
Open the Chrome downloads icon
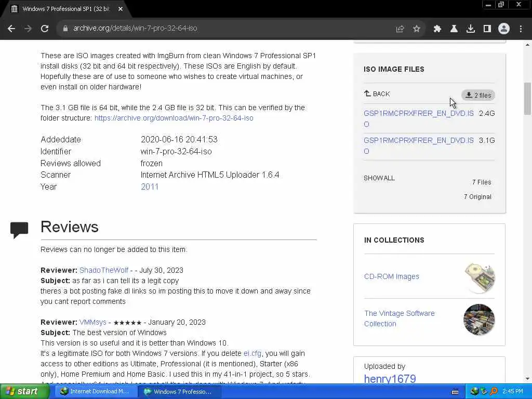(470, 29)
